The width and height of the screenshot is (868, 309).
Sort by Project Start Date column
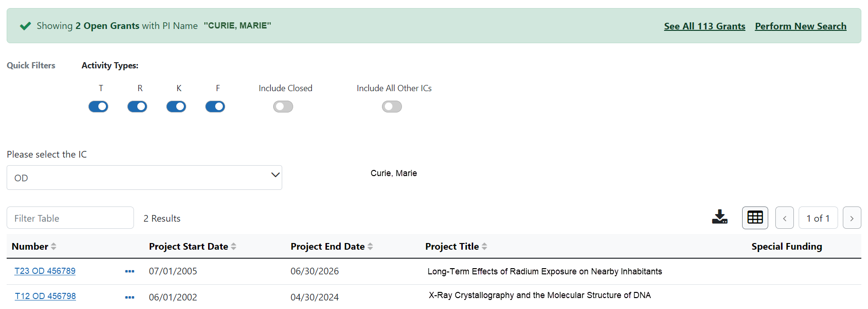[233, 246]
